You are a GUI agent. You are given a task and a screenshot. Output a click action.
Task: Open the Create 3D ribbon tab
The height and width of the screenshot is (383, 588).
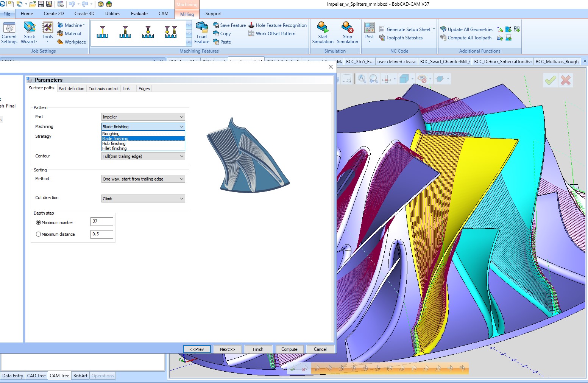[x=84, y=14]
